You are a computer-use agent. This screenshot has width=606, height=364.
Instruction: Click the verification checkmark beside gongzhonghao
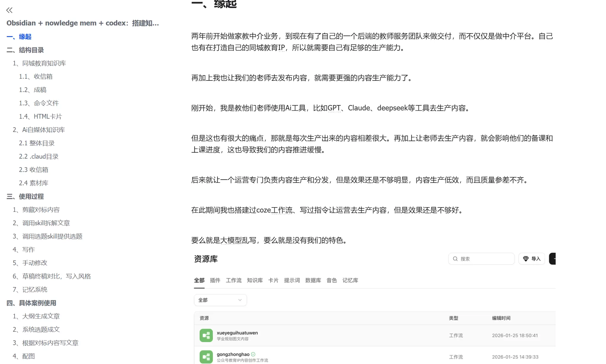(x=252, y=354)
